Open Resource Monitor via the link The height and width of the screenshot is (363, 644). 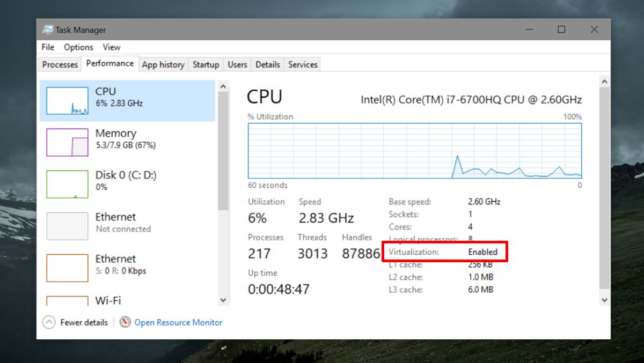pyautogui.click(x=178, y=322)
